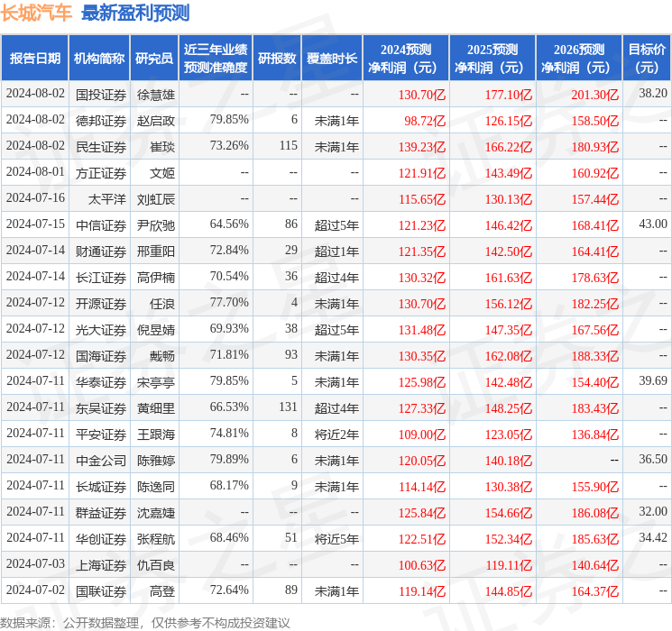
Task: Click the 2024预测净利润 column header
Action: point(406,59)
